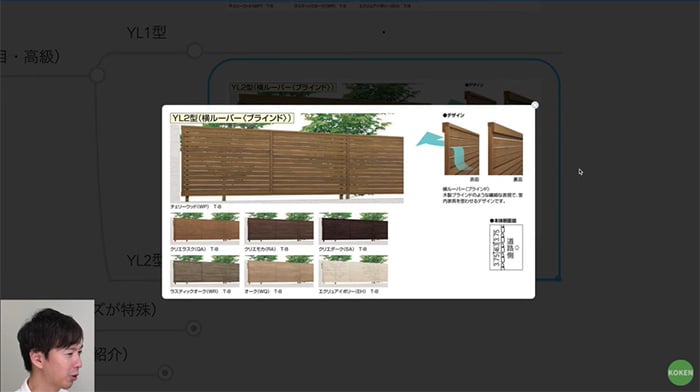Pick the オーク (WQ) color sample
Viewport: 700px width, 392px height.
[279, 271]
